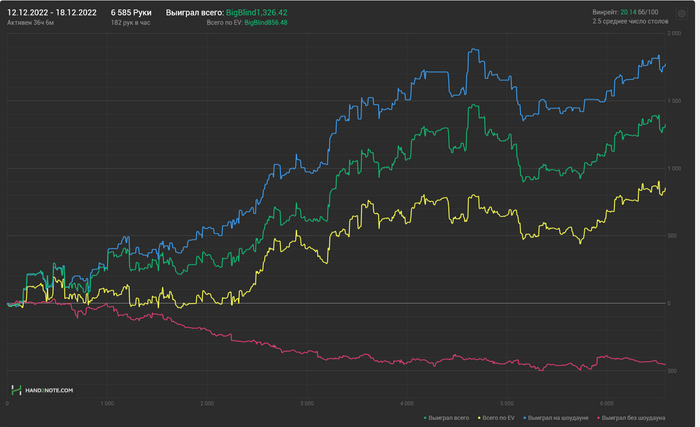
Task: Open graph settings via the gear icon
Action: (682, 14)
